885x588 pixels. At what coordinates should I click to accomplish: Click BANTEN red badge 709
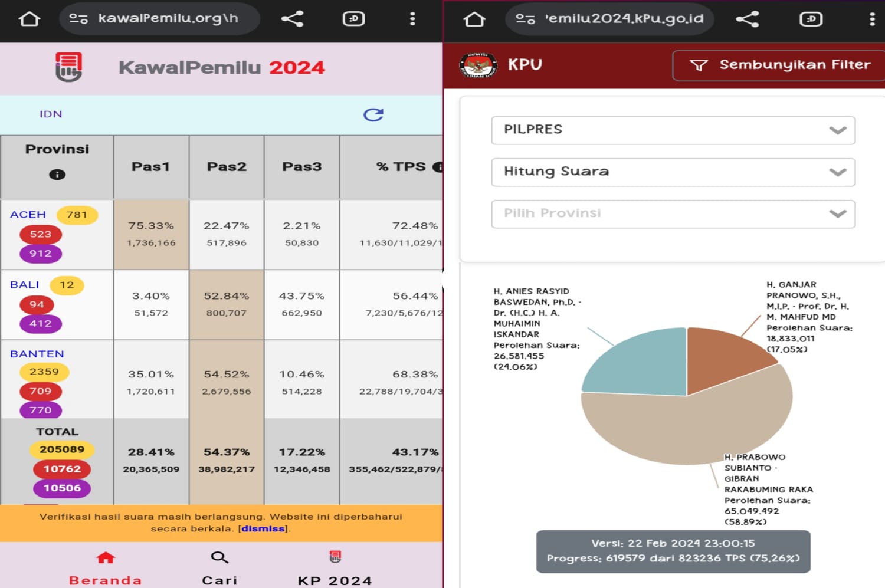click(x=41, y=391)
